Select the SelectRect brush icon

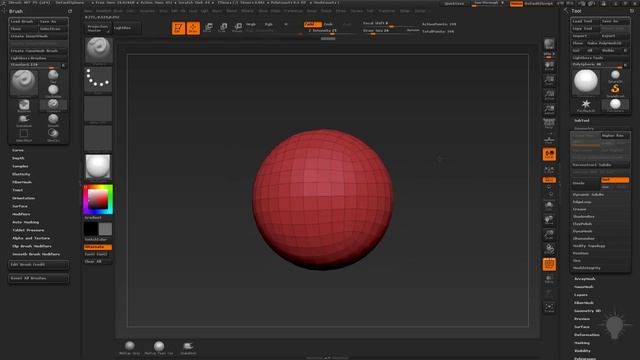tap(24, 134)
